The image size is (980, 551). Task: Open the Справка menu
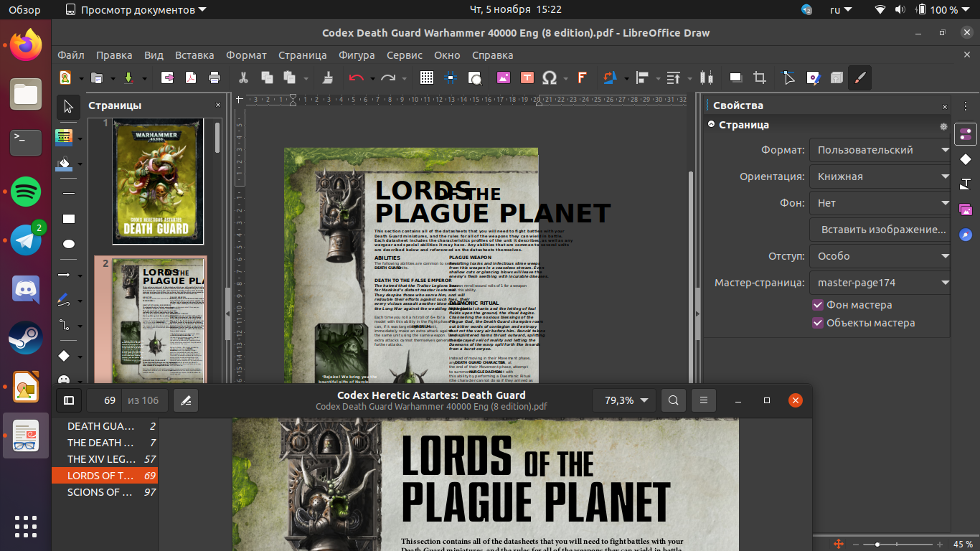(493, 55)
